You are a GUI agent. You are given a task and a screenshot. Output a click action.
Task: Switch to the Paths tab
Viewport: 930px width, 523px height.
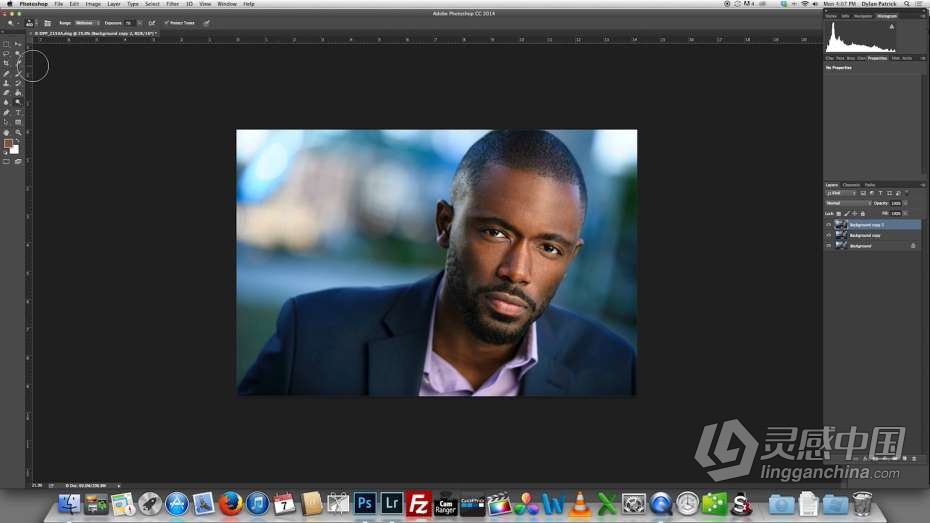tap(870, 185)
